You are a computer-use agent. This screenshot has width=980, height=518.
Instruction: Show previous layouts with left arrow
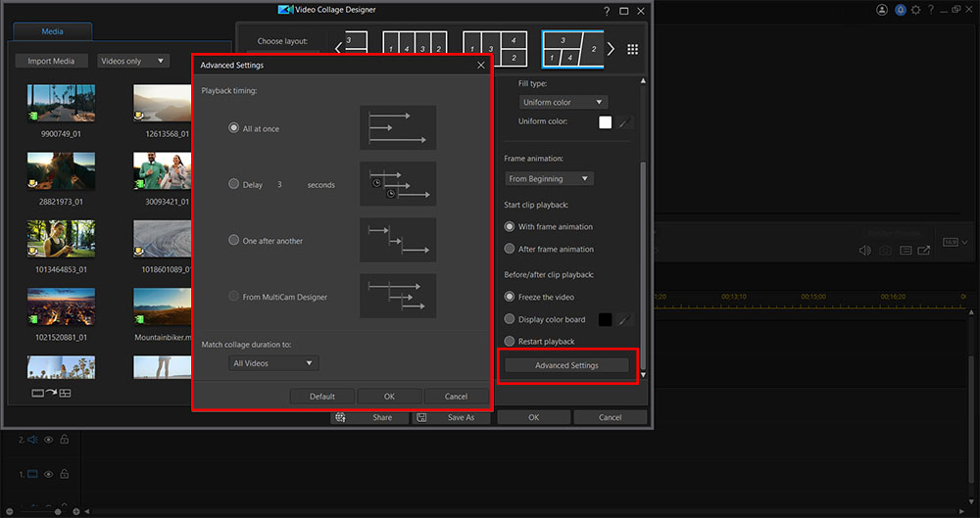338,49
